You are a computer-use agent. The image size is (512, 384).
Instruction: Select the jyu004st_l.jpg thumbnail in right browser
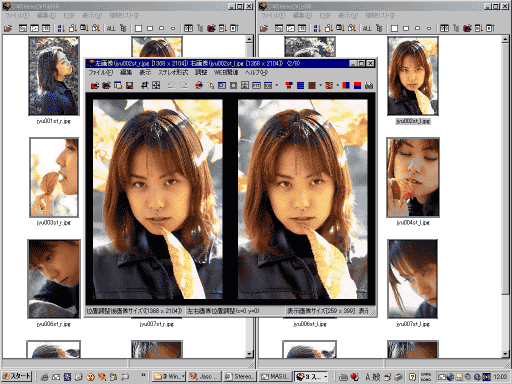(x=413, y=178)
